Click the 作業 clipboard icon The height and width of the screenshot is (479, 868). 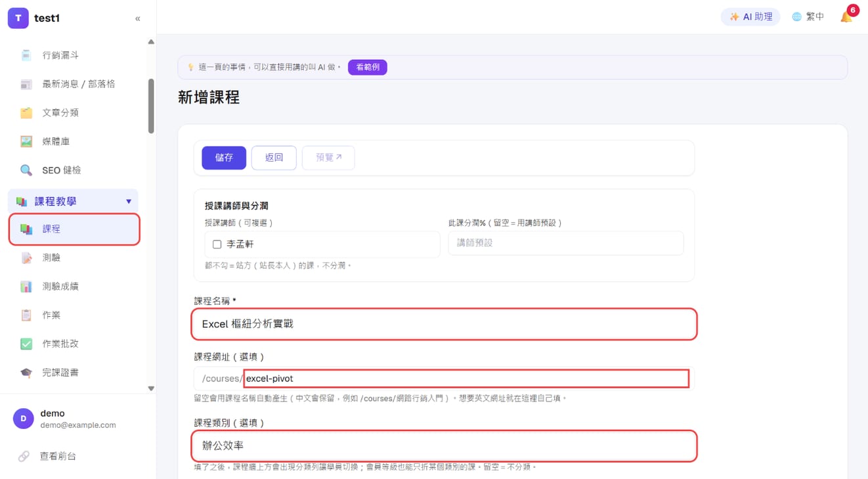coord(26,315)
